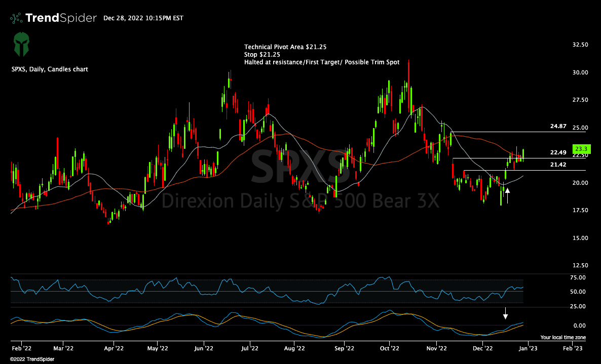The height and width of the screenshot is (364, 601).
Task: Click the SPXS, Daily, Candles chart label
Action: pyautogui.click(x=50, y=69)
